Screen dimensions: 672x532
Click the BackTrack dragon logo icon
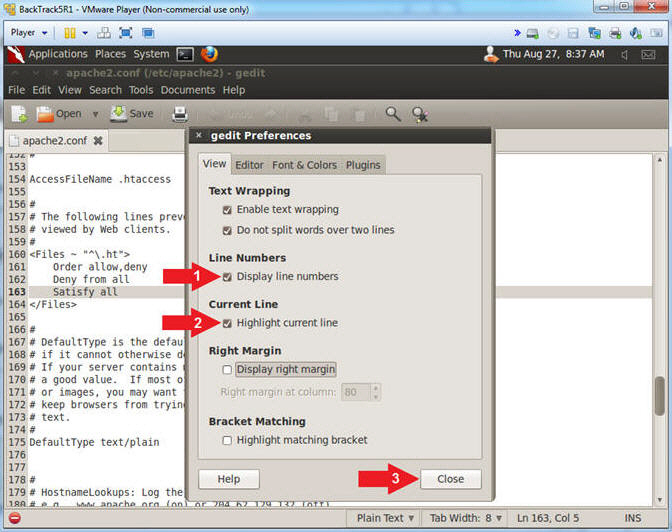[x=16, y=54]
